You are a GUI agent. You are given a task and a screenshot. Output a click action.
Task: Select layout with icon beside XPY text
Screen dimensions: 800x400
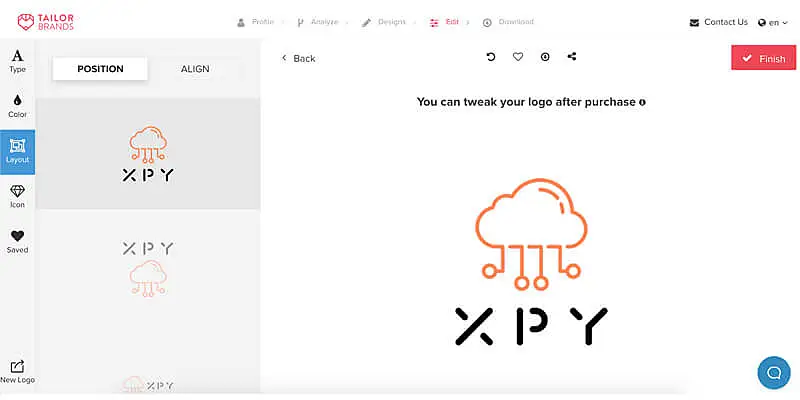(148, 384)
